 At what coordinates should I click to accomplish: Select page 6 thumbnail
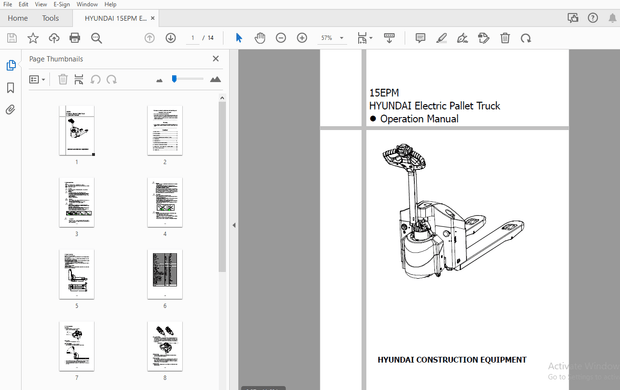point(165,275)
